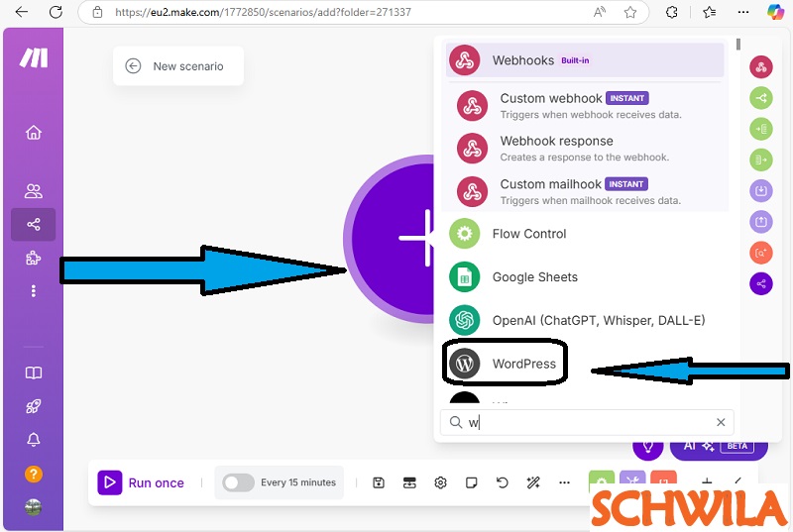
Task: Open the Team section in sidebar
Action: click(34, 191)
